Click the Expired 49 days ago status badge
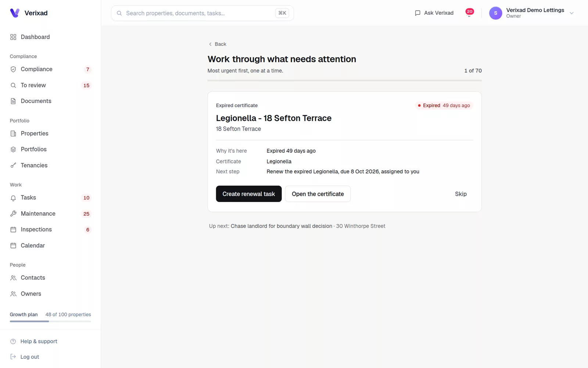The image size is (588, 368). (444, 106)
